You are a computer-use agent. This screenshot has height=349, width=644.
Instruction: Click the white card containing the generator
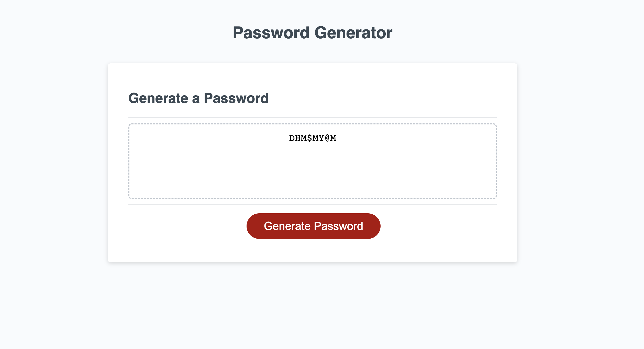[313, 77]
